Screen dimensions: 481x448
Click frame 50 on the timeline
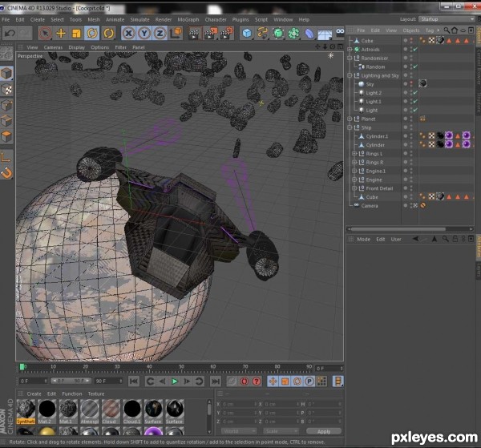[x=181, y=369]
